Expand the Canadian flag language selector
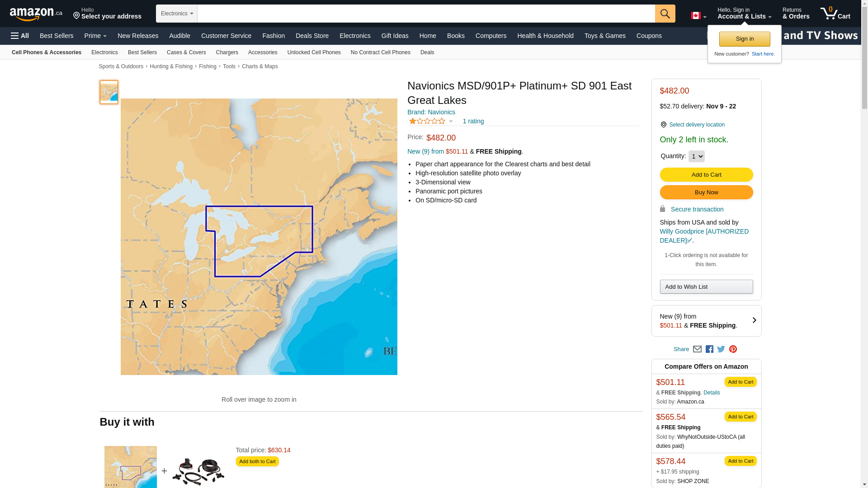This screenshot has height=488, width=868. tap(698, 16)
